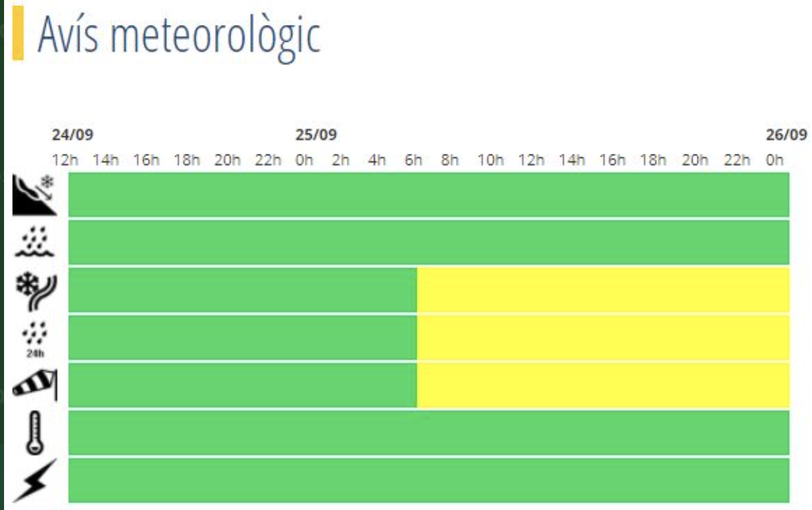Click the green avalanche status bar

(429, 195)
